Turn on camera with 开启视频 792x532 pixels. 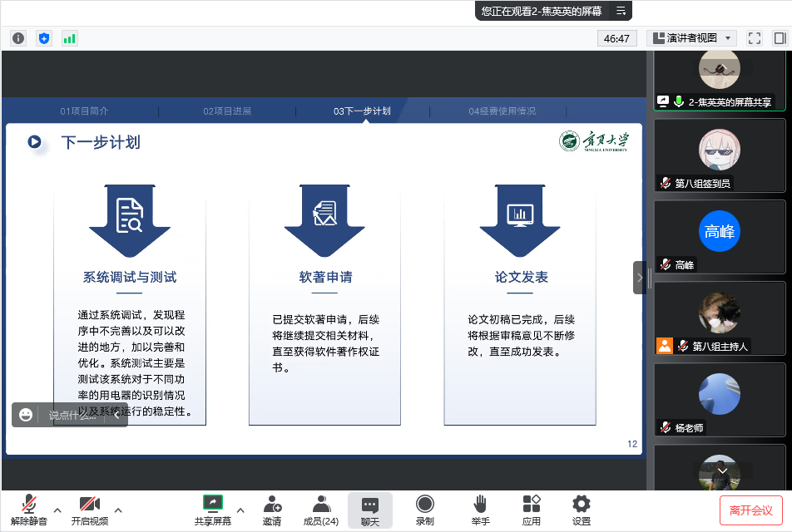coord(89,510)
